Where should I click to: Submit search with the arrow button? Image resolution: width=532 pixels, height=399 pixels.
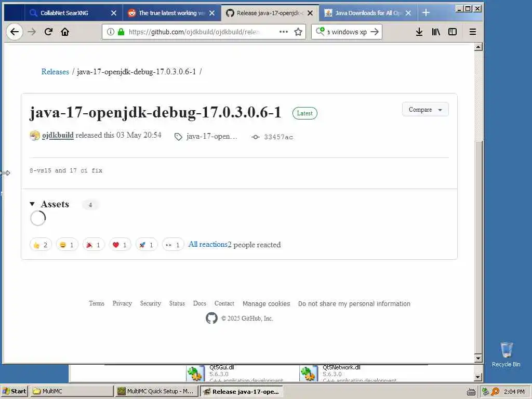tap(375, 32)
